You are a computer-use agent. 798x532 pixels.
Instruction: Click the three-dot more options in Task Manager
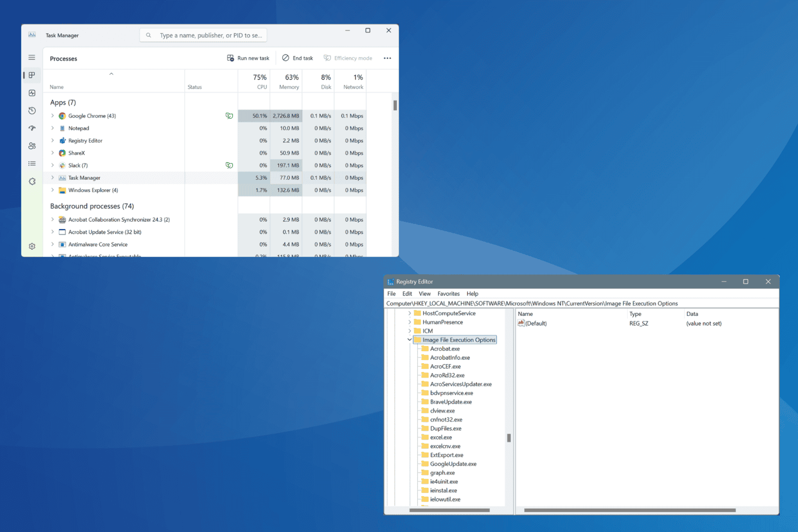(x=387, y=58)
